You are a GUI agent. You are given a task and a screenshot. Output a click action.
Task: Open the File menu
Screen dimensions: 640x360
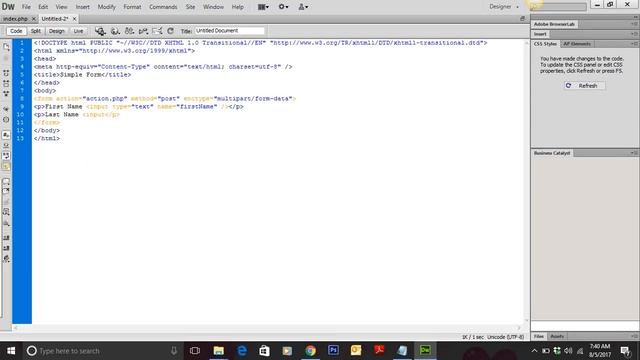coord(26,7)
